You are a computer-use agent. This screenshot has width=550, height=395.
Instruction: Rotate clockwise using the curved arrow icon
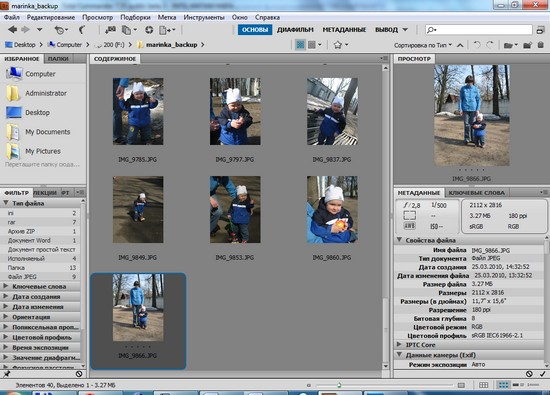[490, 45]
